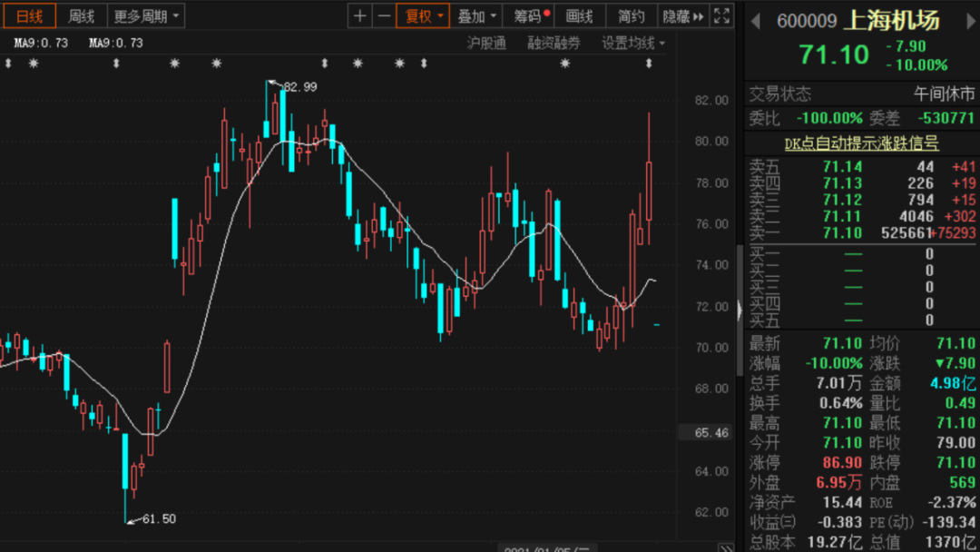Screen dimensions: 980x552
Task: Switch to 周线 weekly chart tab
Action: (x=82, y=16)
